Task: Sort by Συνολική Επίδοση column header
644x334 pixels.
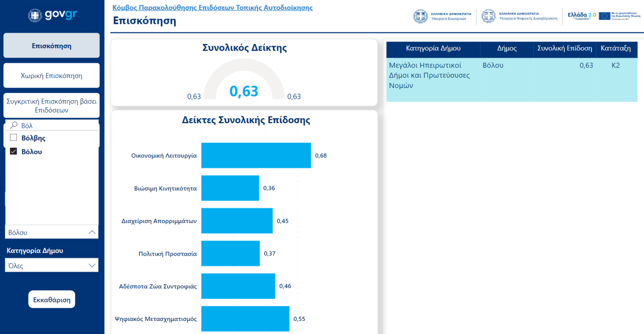Action: (x=564, y=49)
